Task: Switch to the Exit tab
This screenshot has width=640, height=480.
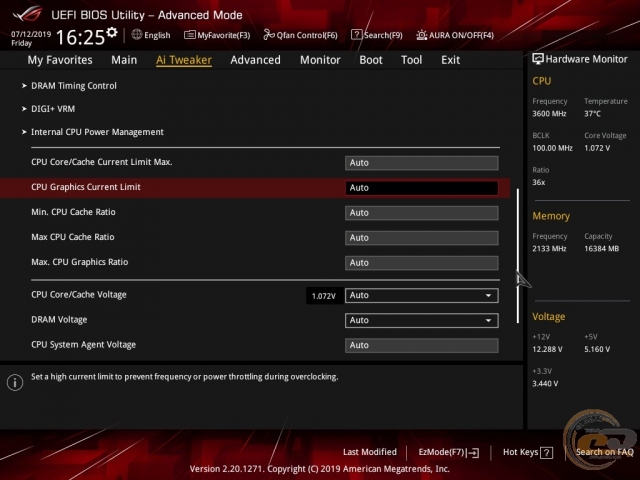Action: click(x=450, y=60)
